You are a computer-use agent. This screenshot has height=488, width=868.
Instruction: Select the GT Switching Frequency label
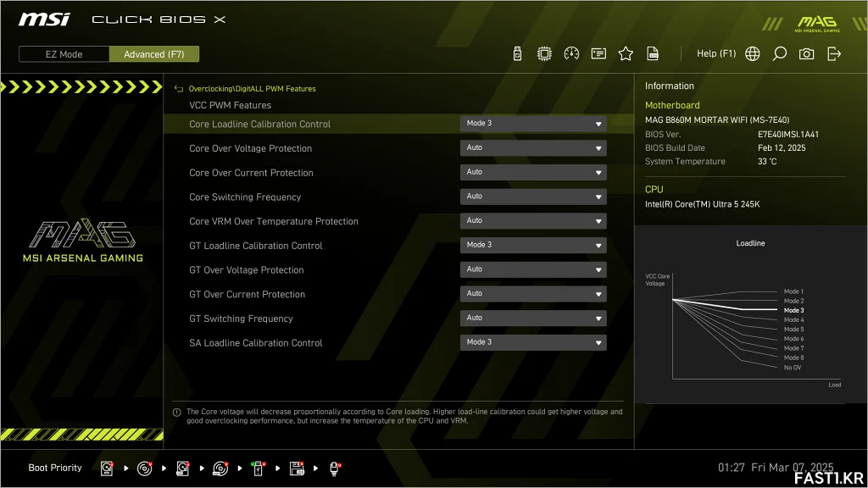(241, 319)
